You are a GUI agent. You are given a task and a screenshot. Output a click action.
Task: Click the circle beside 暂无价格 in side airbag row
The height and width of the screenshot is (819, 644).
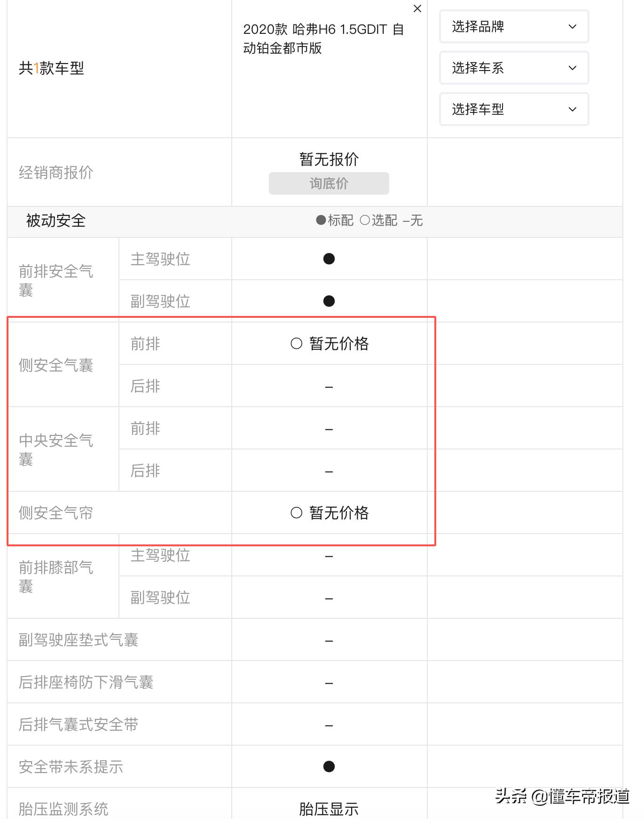pos(298,344)
